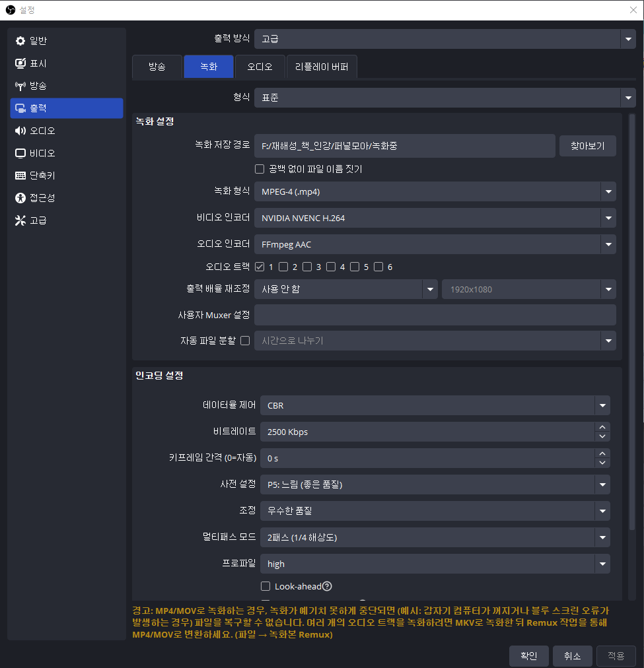
Task: Enable 자동 파일 분할 checkbox
Action: pos(245,341)
